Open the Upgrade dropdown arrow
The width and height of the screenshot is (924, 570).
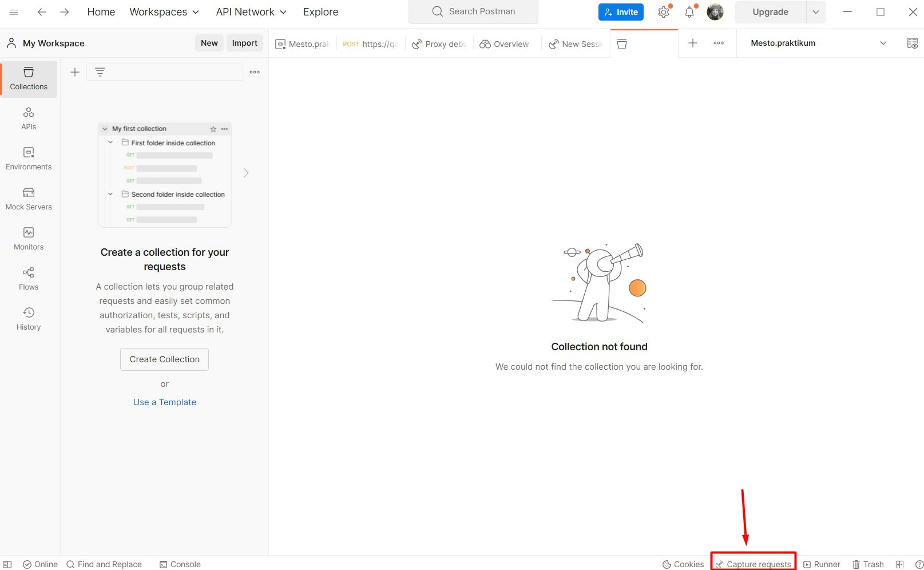[816, 12]
